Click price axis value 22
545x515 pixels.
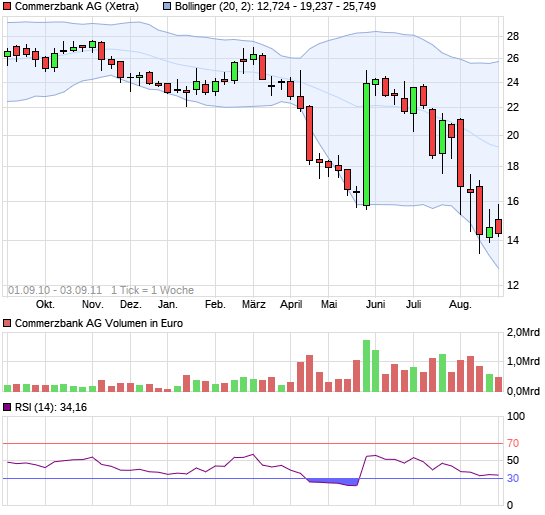(x=513, y=107)
